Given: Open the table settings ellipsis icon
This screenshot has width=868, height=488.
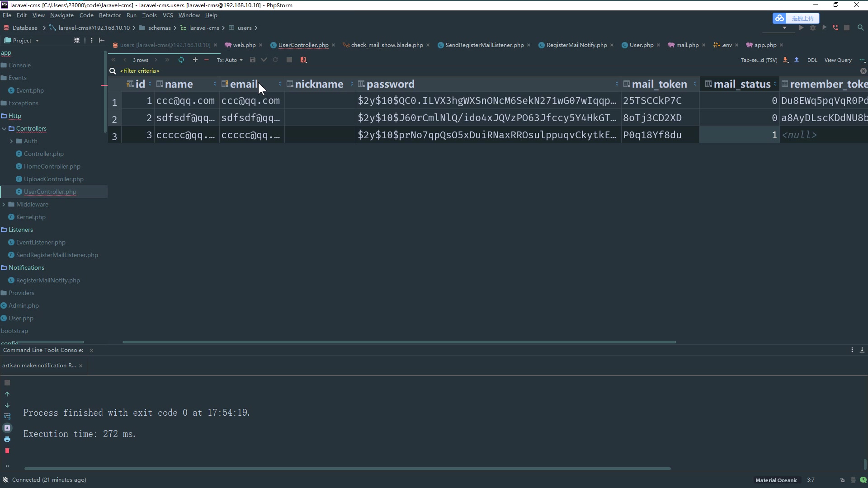Looking at the screenshot, I should click(x=862, y=60).
